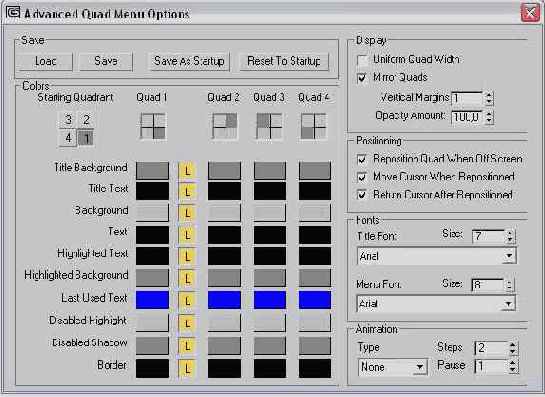This screenshot has width=545, height=397.
Task: Set starting quadrant to 2
Action: (86, 120)
